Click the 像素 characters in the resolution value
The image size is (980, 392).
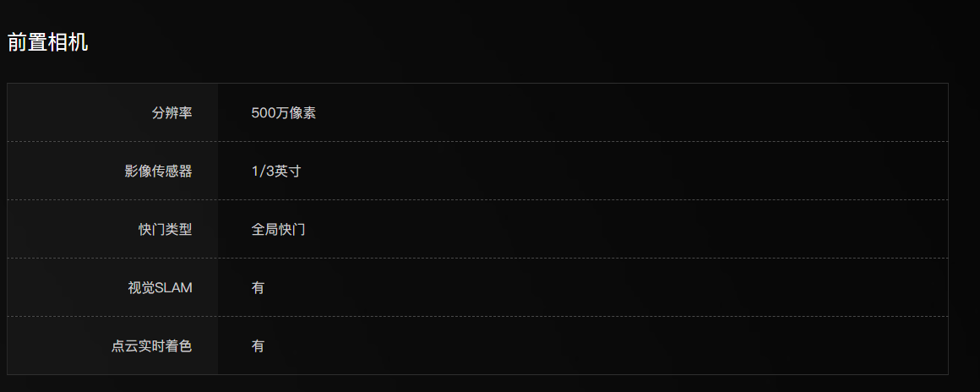302,113
